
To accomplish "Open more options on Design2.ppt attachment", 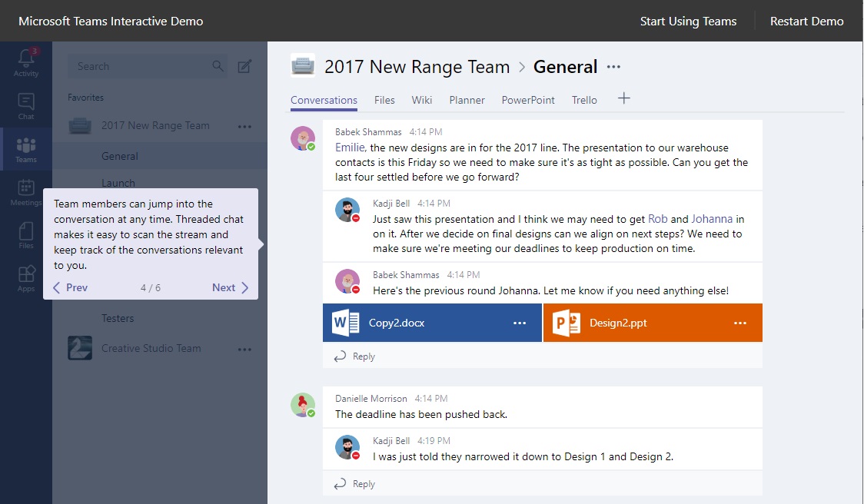I will coord(740,323).
